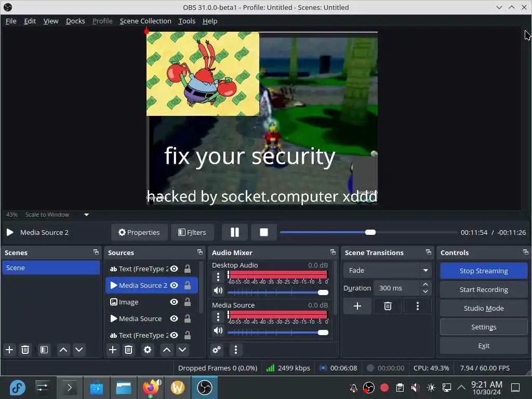Click Stop Streaming button
Screen dimensions: 532x399
tap(484, 271)
